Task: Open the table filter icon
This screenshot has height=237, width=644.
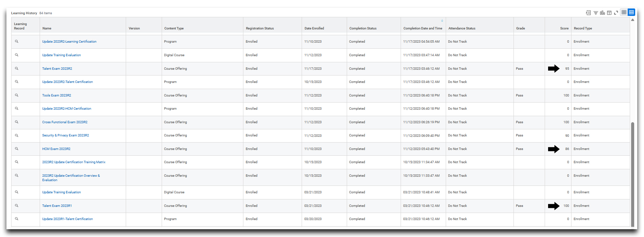Action: tap(596, 13)
